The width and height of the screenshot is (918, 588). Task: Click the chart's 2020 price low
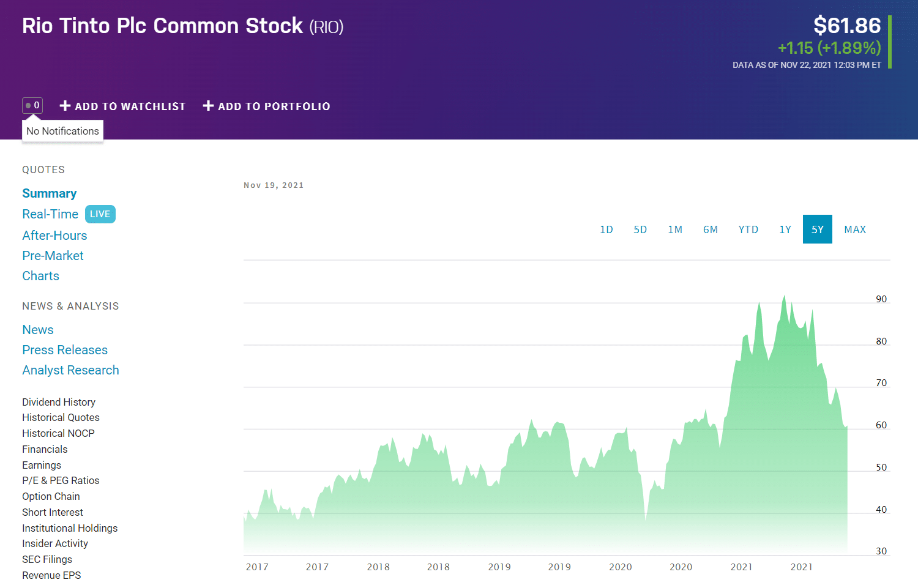click(646, 519)
